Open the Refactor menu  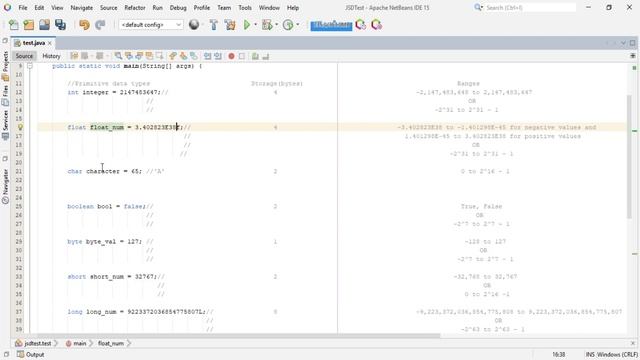pos(135,8)
